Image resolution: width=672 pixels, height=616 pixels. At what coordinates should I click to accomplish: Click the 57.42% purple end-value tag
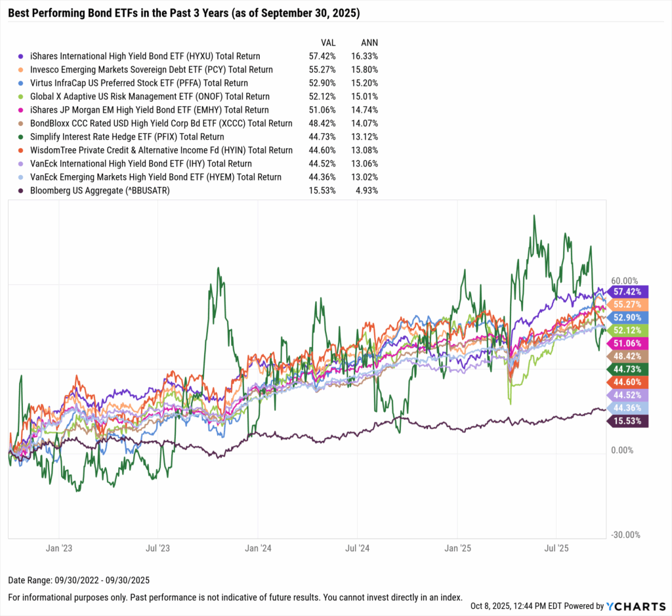tap(628, 291)
